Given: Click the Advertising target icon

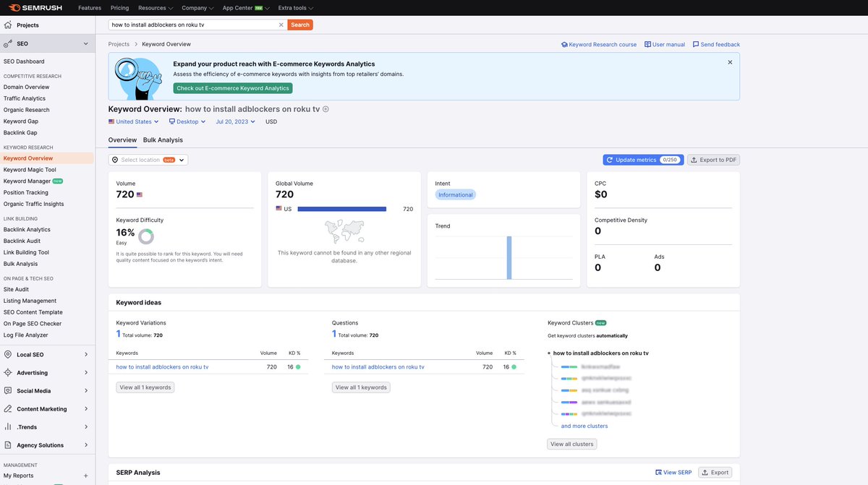Looking at the screenshot, I should [9, 373].
